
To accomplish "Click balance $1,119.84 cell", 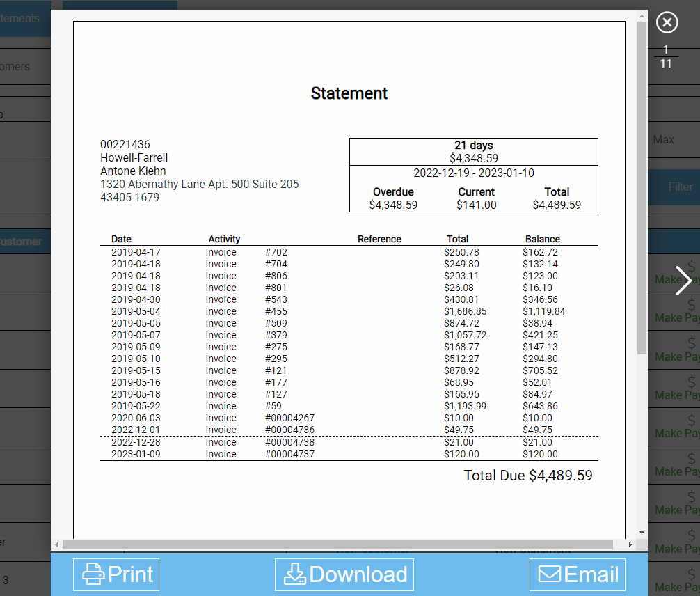I will [543, 311].
